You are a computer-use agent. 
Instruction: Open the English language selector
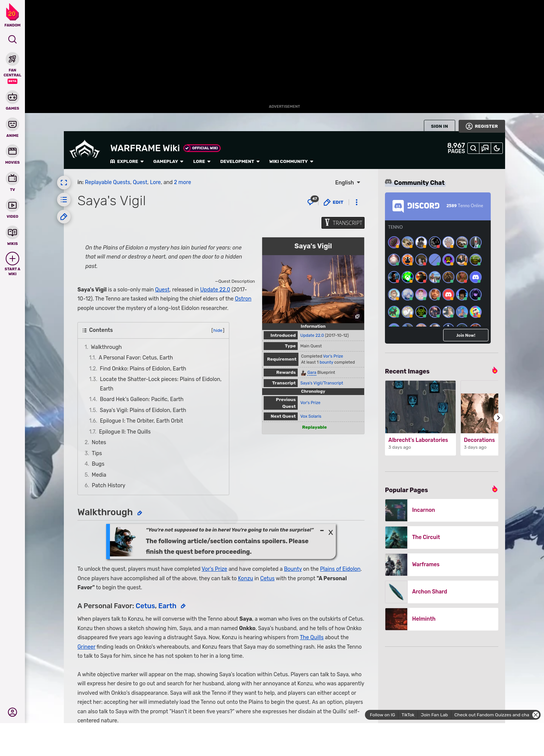tap(348, 183)
